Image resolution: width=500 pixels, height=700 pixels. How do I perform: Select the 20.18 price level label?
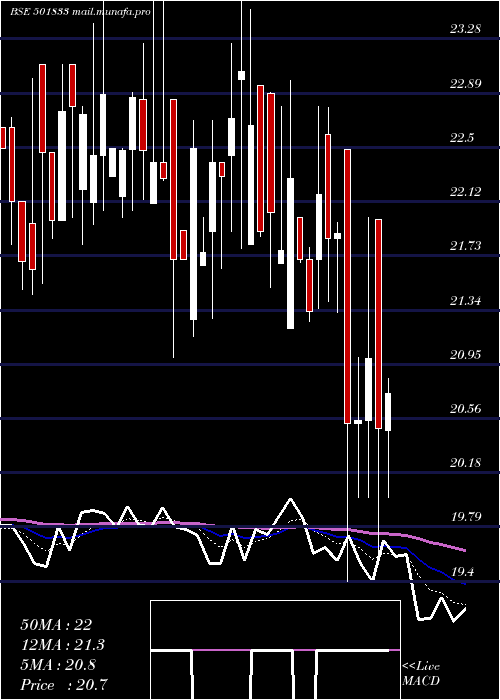(466, 463)
